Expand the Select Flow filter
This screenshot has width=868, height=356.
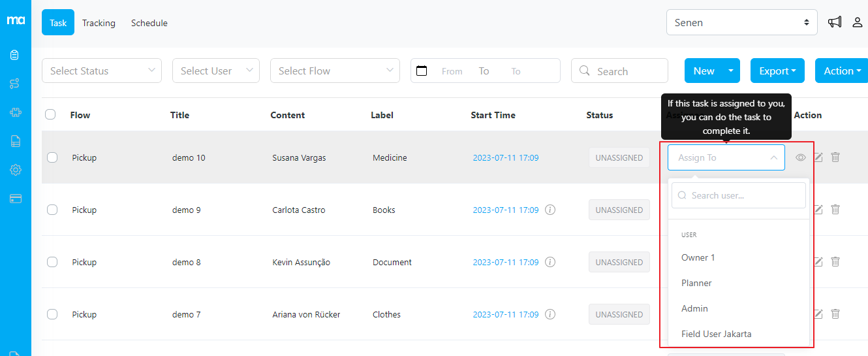coord(335,71)
